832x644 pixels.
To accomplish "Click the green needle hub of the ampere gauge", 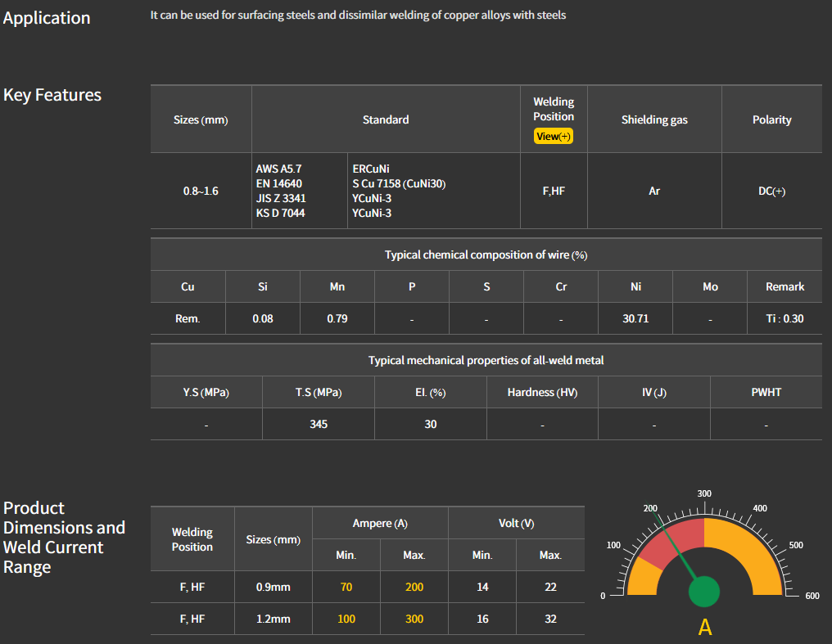I will pyautogui.click(x=704, y=592).
